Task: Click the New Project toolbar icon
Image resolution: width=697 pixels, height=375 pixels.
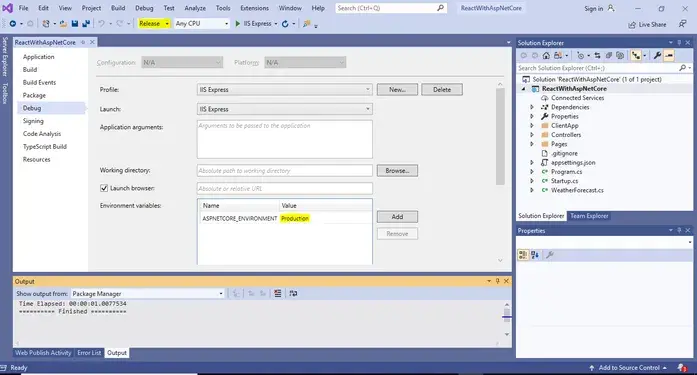Action: tap(45, 24)
